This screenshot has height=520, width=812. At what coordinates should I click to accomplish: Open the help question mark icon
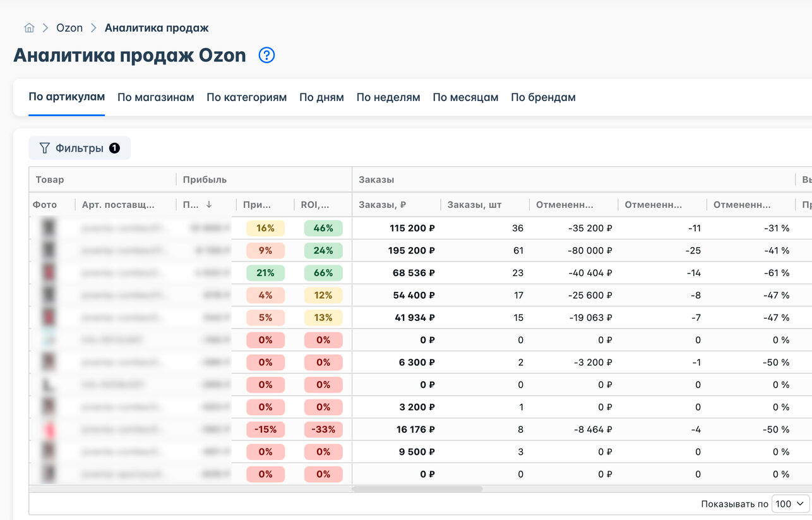[267, 56]
